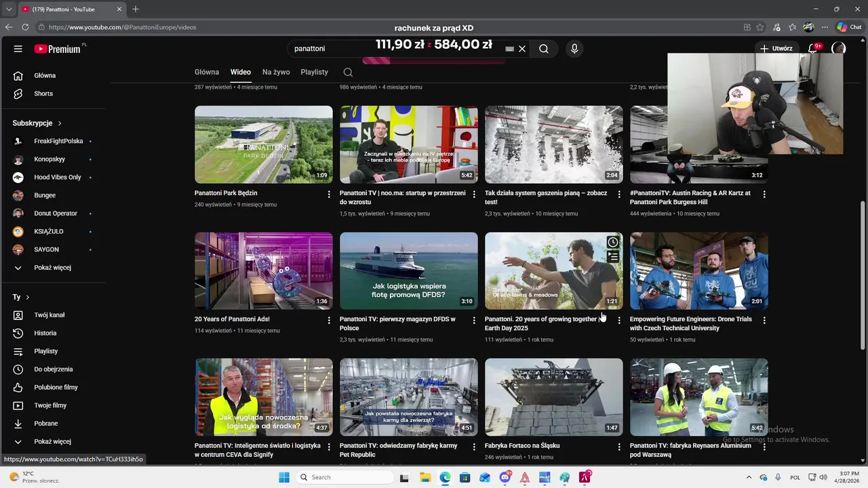Screen dimensions: 868x488
Task: Show hidden system tray icons
Action: coord(749,477)
